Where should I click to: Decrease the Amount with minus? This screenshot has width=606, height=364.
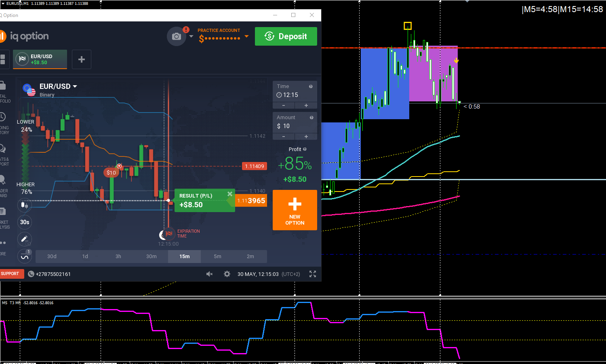click(284, 137)
